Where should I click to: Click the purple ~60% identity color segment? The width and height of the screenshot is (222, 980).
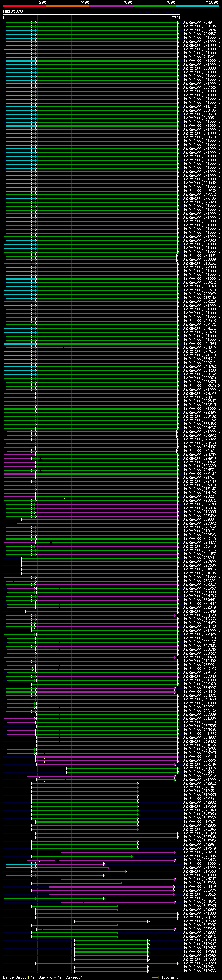tap(111, 6)
